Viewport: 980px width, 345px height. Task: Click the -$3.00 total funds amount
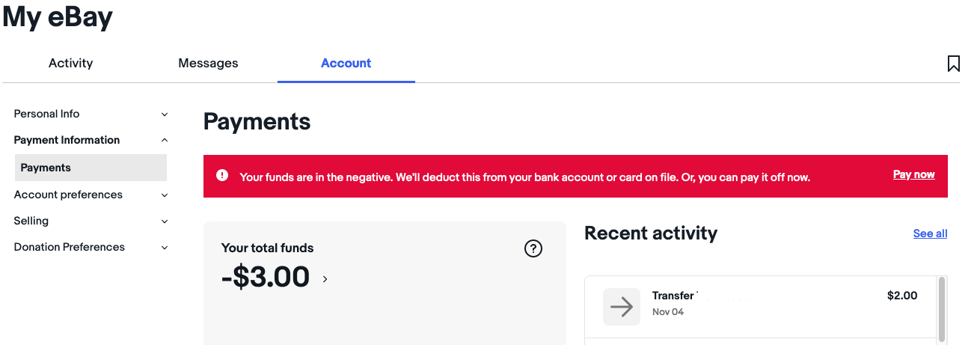tap(266, 278)
